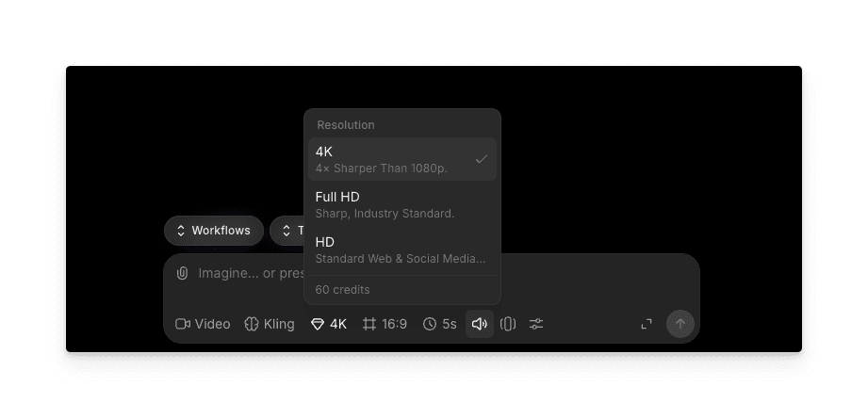Click the 4K resolution label in toolbar
This screenshot has height=418, width=868.
tap(338, 324)
